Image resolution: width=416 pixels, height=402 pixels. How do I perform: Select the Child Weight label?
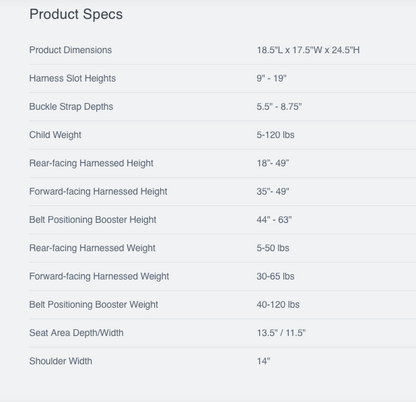55,135
